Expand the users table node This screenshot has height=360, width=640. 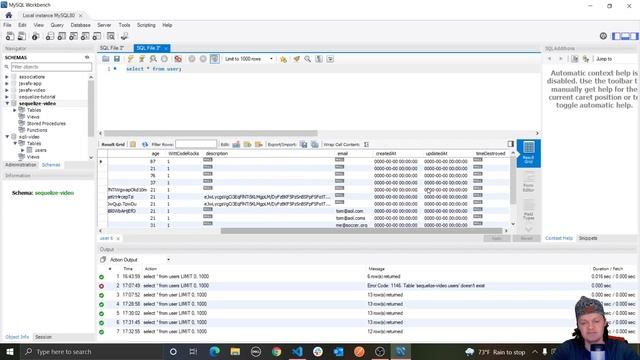pos(23,150)
